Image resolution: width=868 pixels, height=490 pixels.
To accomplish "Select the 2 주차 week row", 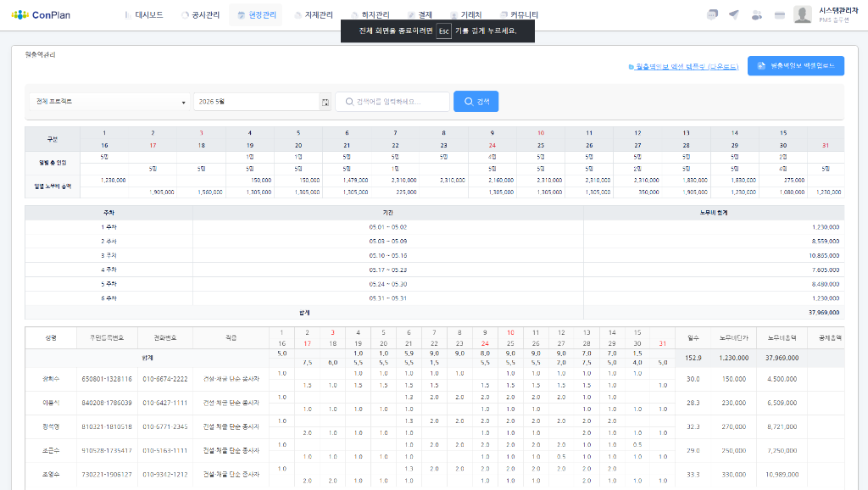I will click(435, 242).
